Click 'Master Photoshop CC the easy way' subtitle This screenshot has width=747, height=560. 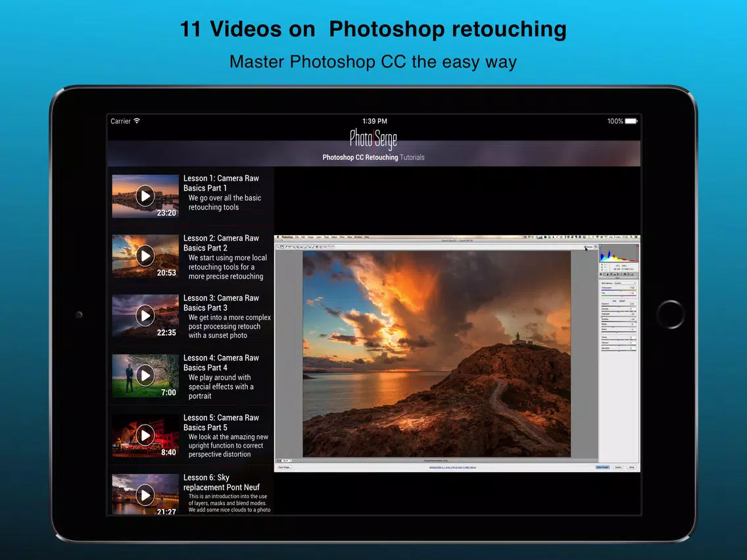point(373,62)
